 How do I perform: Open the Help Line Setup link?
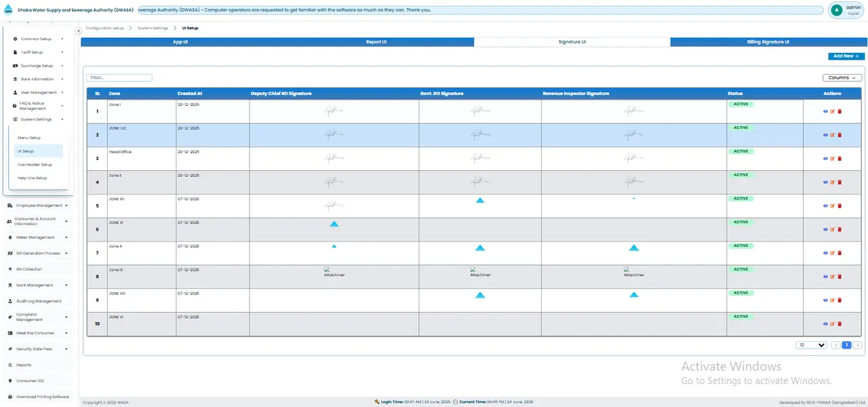pos(32,178)
